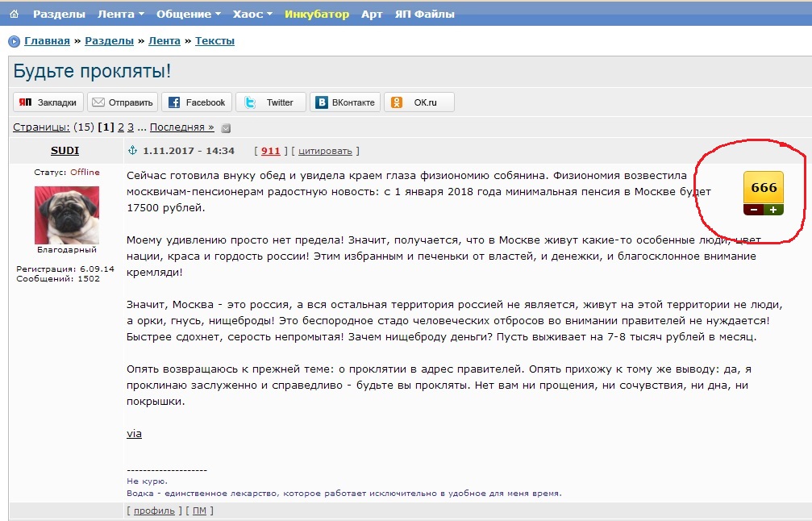Click the blue arrow icon before Главная
Viewport: 812px width, 521px height.
tap(14, 41)
